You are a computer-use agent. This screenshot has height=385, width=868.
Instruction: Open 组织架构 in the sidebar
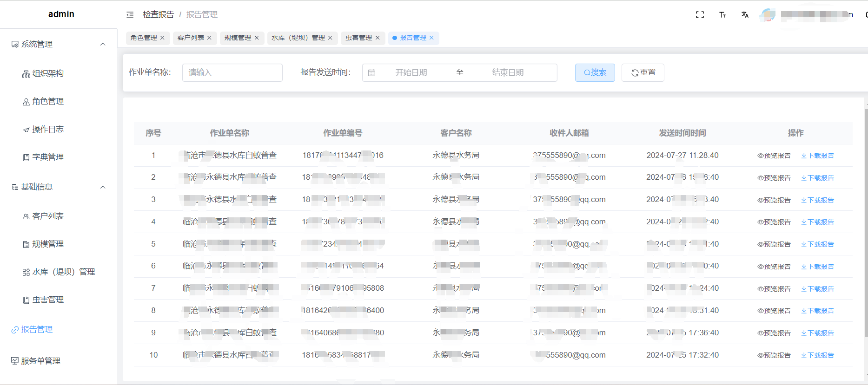click(47, 73)
